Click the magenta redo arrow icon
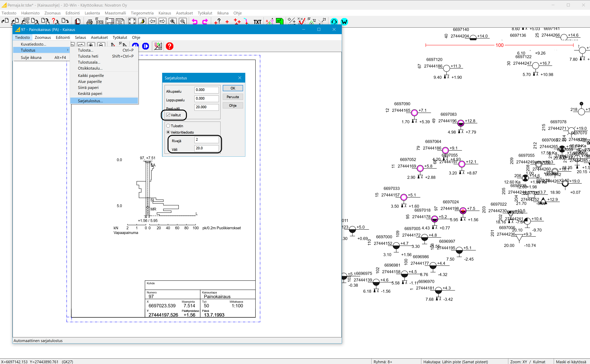This screenshot has height=364, width=590. pyautogui.click(x=205, y=22)
